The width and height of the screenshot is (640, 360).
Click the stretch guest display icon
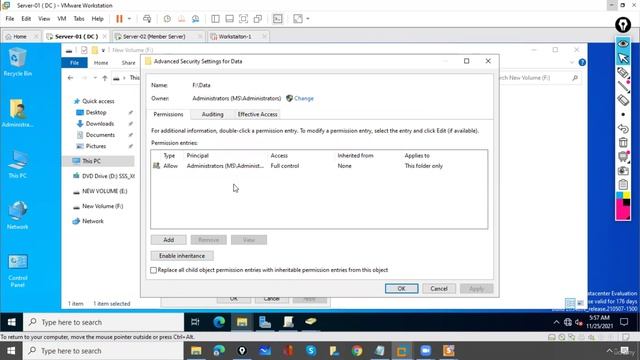pyautogui.click(x=298, y=19)
